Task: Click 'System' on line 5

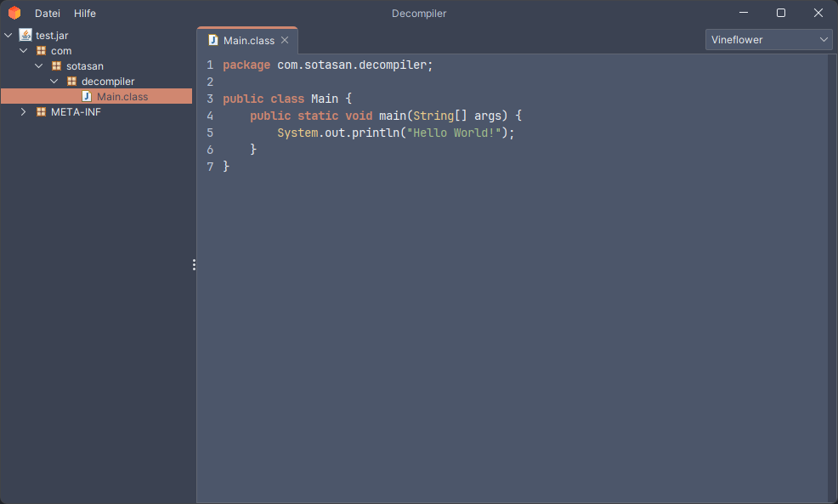Action: tap(297, 133)
